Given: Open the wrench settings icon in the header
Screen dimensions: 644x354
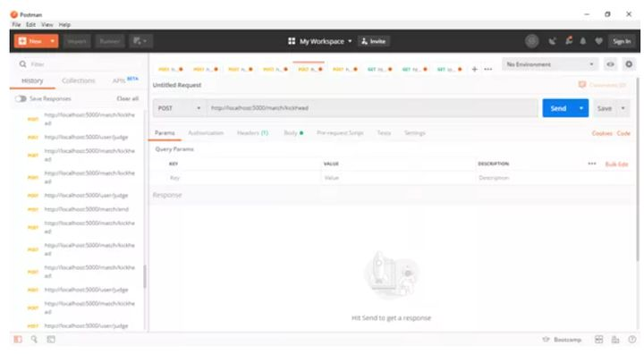Looking at the screenshot, I should (569, 40).
